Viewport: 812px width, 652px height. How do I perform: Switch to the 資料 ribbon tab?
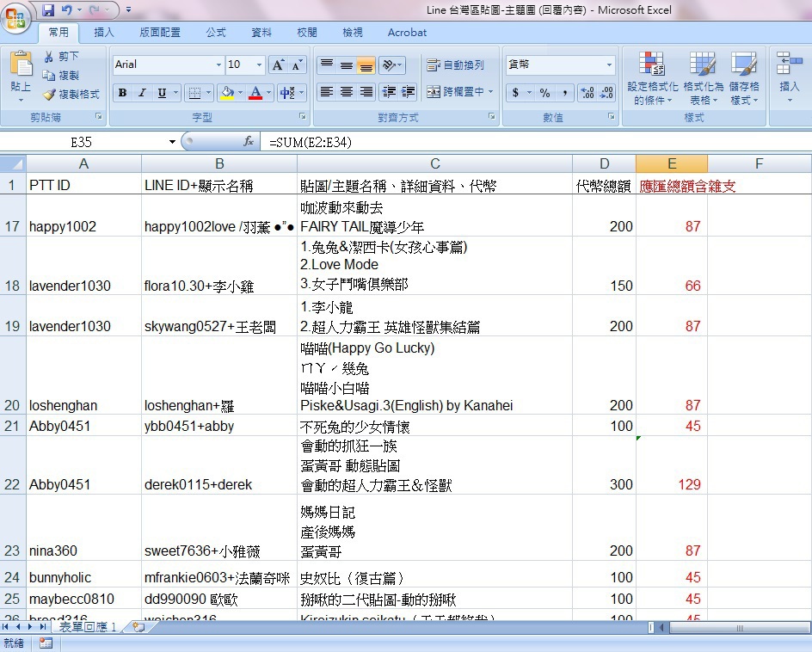(261, 33)
